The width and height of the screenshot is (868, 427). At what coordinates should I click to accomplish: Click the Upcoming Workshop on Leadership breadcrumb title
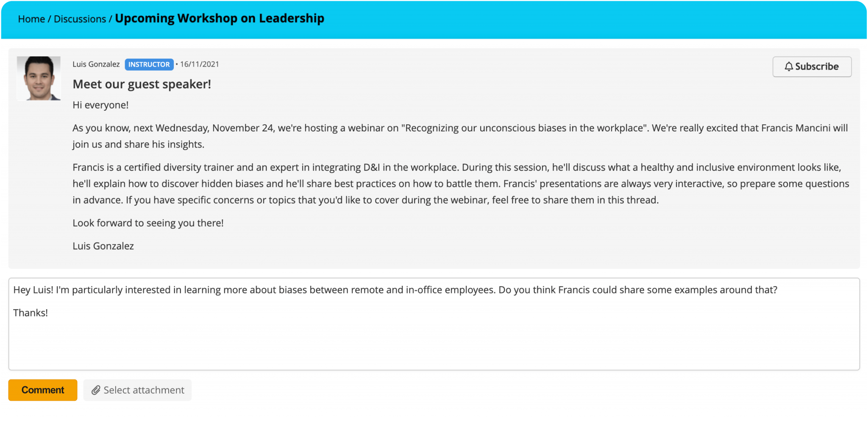(x=219, y=19)
